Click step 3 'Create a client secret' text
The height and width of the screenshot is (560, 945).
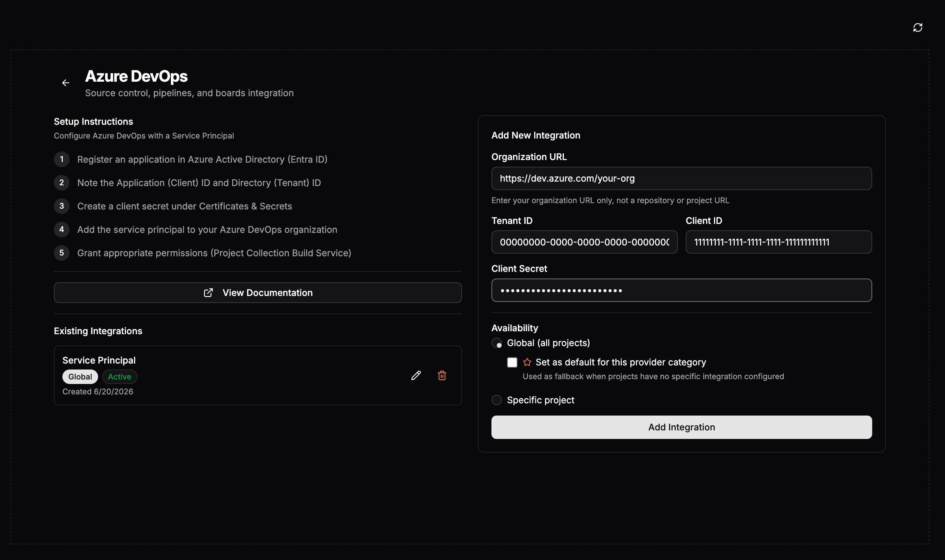185,206
